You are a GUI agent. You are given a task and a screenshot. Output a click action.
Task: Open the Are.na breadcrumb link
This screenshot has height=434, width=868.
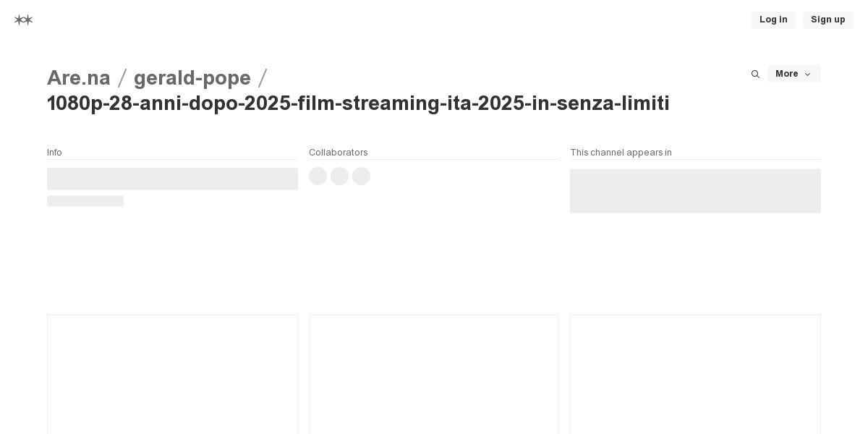pos(79,78)
